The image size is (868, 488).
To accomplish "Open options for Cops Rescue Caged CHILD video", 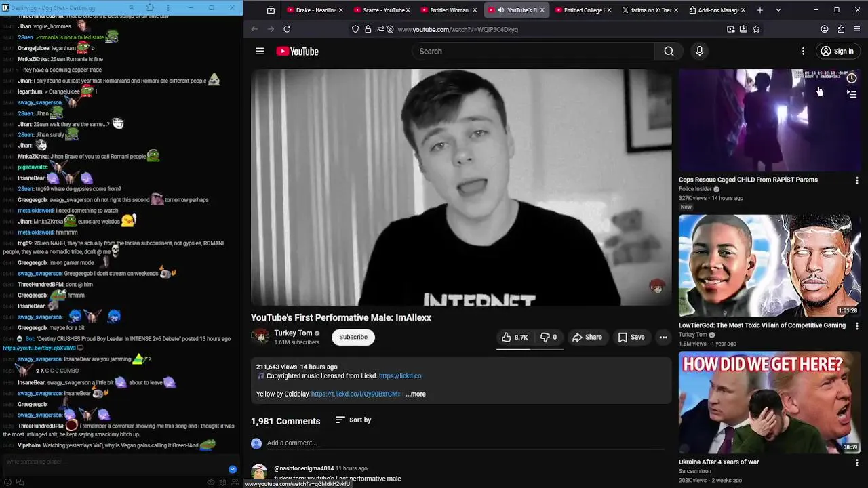I will 856,180.
